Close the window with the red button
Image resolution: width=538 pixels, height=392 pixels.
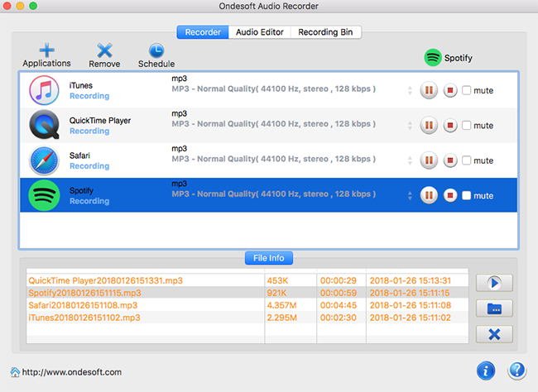pos(7,6)
